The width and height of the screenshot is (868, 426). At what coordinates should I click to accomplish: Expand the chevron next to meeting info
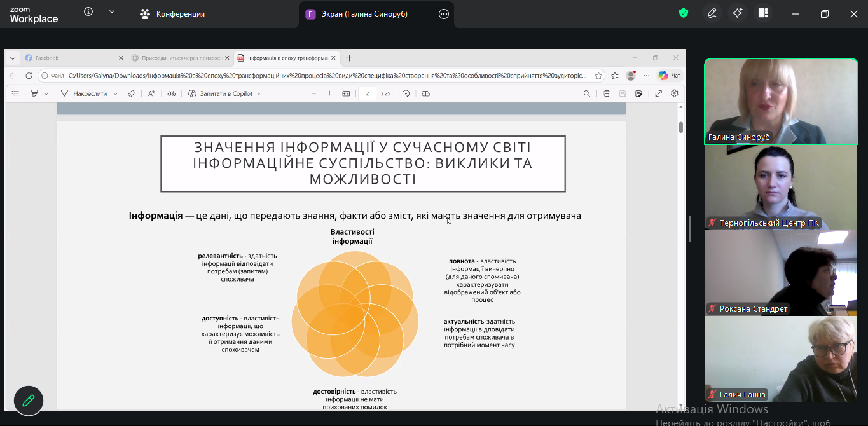112,12
